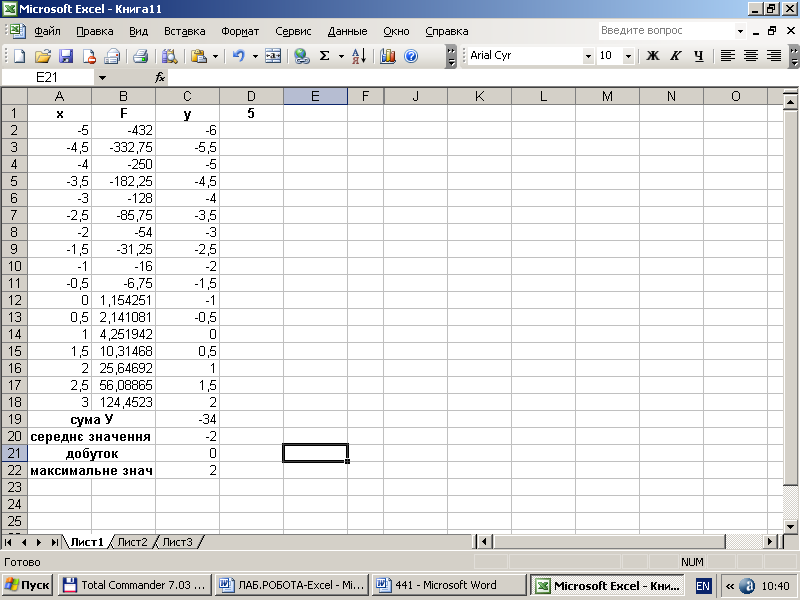800x600 pixels.
Task: Click the vertical scrollbar up arrow
Action: click(790, 103)
